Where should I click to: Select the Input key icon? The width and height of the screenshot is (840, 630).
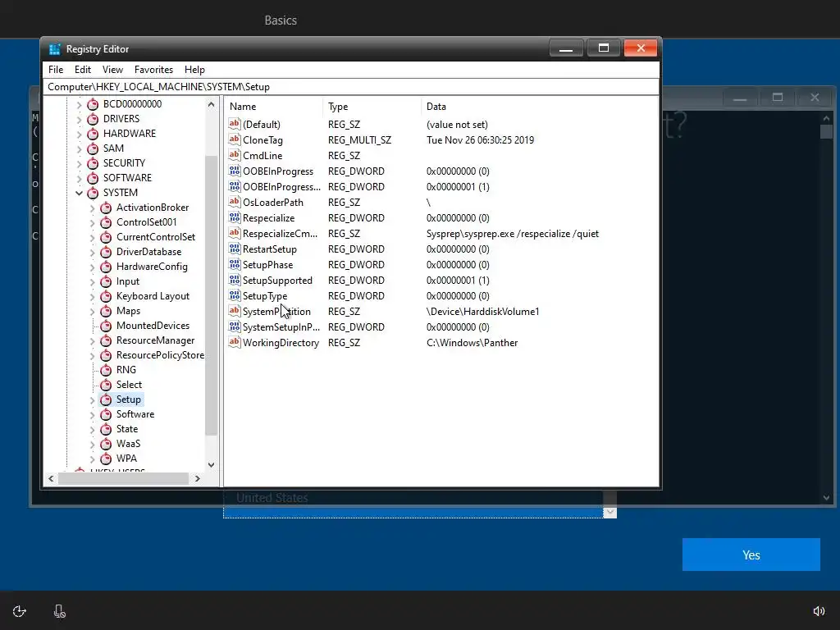tap(106, 281)
